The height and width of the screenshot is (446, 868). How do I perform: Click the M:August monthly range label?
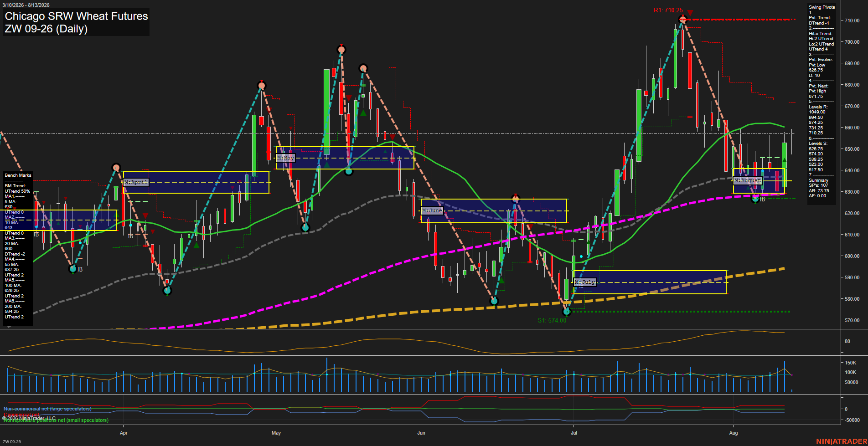748,180
